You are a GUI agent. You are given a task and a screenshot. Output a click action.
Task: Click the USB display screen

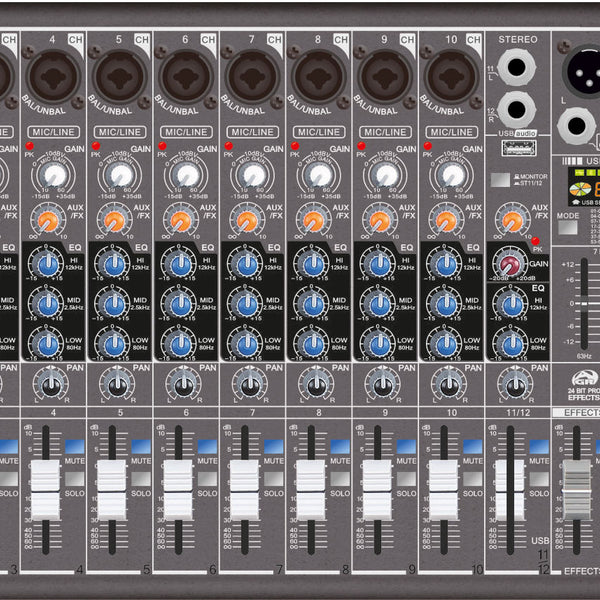pos(584,186)
